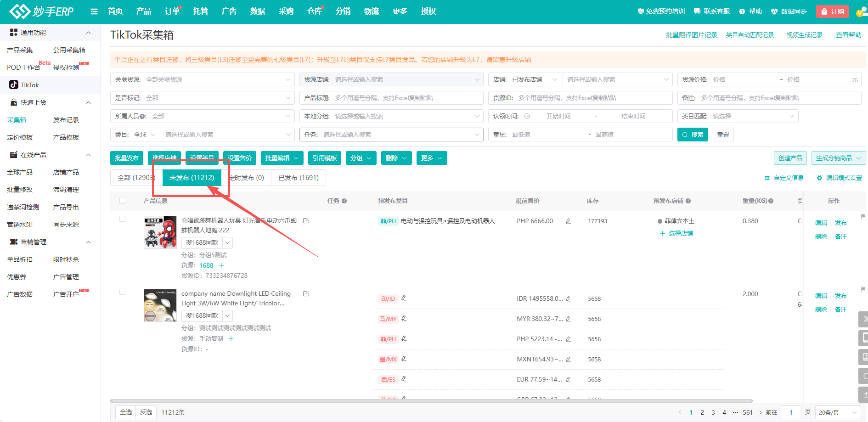This screenshot has height=422, width=868.
Task: Click help question icon next to weight column
Action: [771, 201]
